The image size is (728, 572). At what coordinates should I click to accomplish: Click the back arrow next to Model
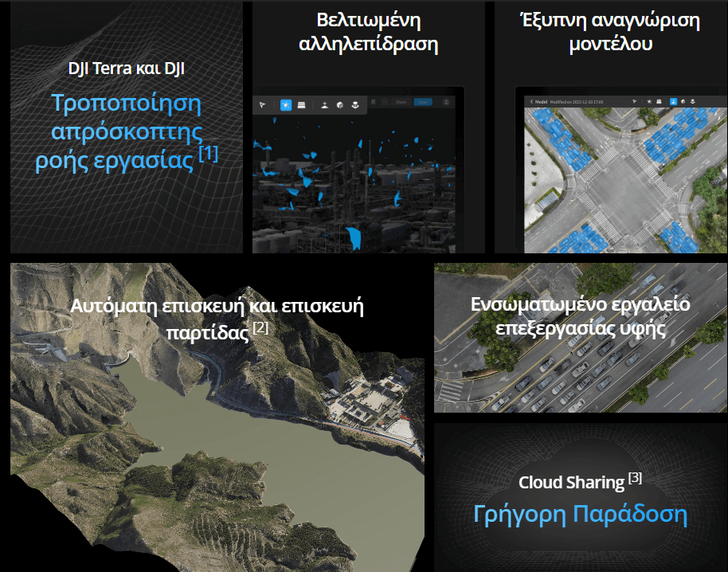pyautogui.click(x=531, y=102)
